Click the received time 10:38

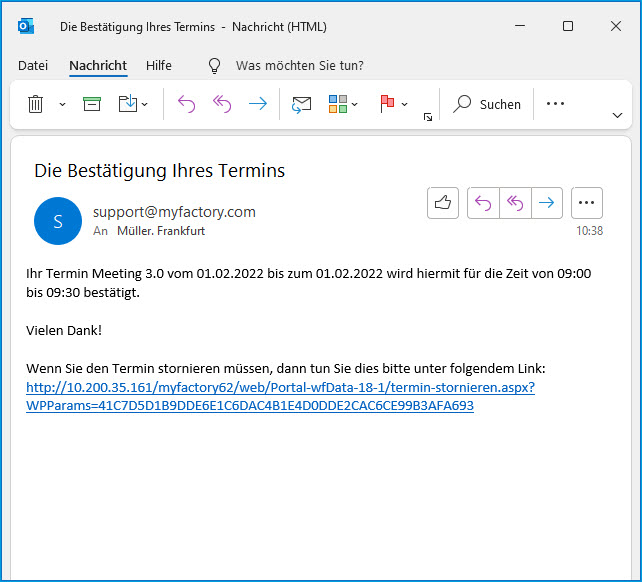(x=590, y=231)
